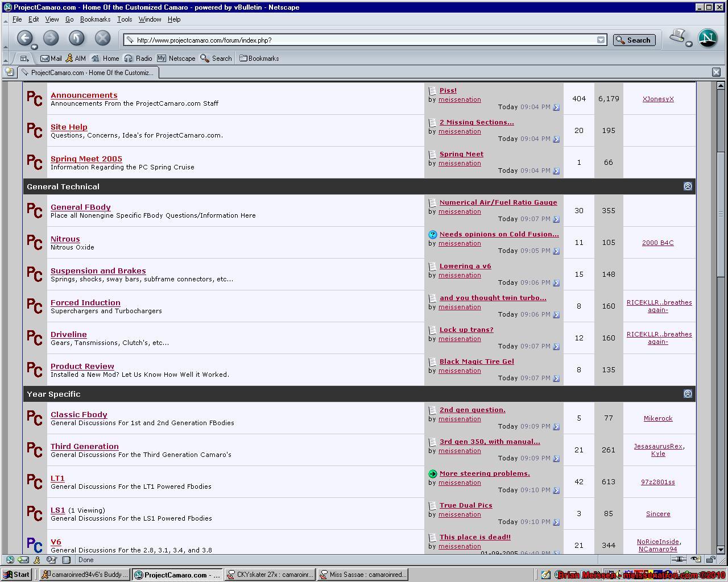728x582 pixels.
Task: Open the AIM shortcut in the toolbar
Action: (76, 59)
